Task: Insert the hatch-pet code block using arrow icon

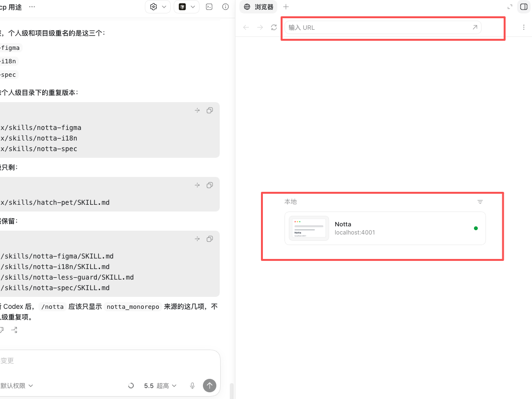Action: [x=198, y=185]
